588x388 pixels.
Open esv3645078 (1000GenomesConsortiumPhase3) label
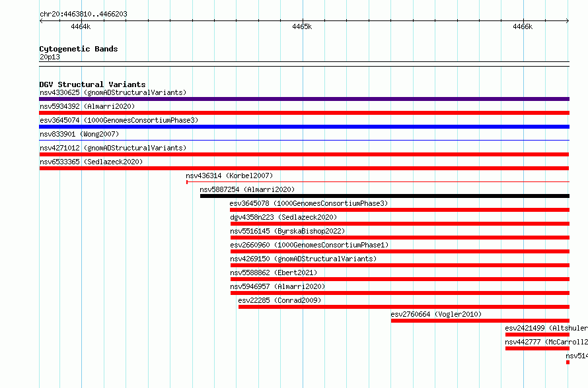pyautogui.click(x=309, y=203)
